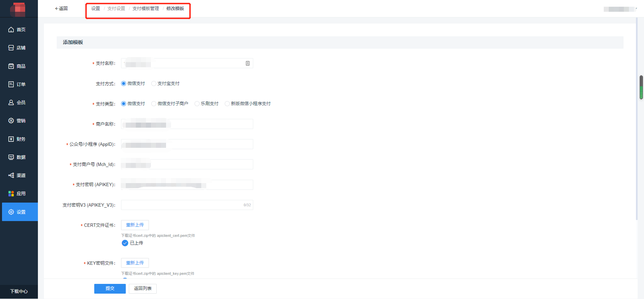Open the 应用 colorful apps icon

click(x=11, y=194)
